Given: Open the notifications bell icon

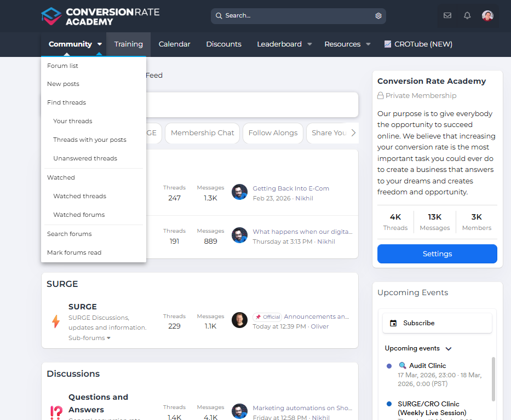Looking at the screenshot, I should [x=467, y=15].
